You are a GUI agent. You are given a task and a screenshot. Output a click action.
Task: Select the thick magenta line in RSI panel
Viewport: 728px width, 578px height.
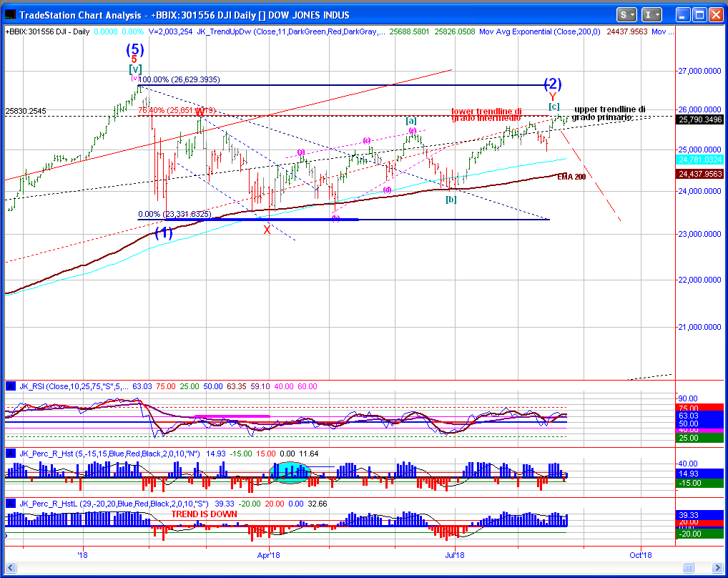coord(232,416)
